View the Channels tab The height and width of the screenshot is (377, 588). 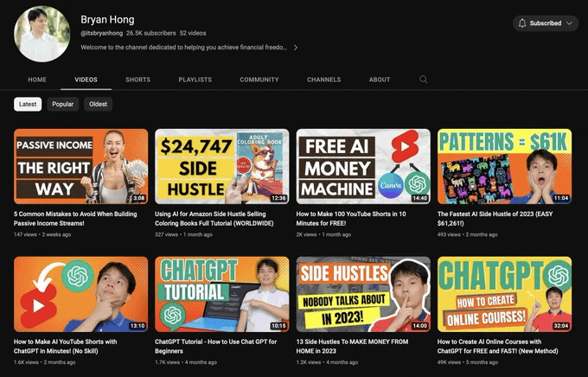323,80
